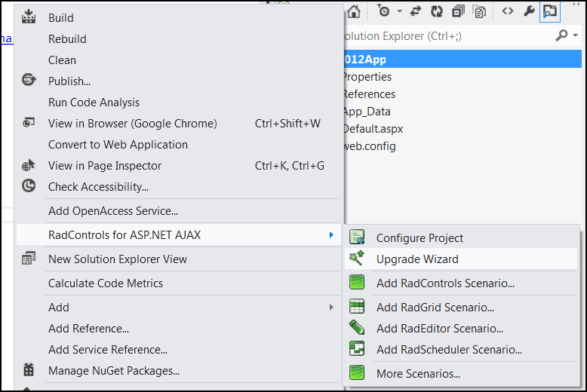587x392 pixels.
Task: Click the New Solution Explorer View icon
Action: (x=29, y=258)
